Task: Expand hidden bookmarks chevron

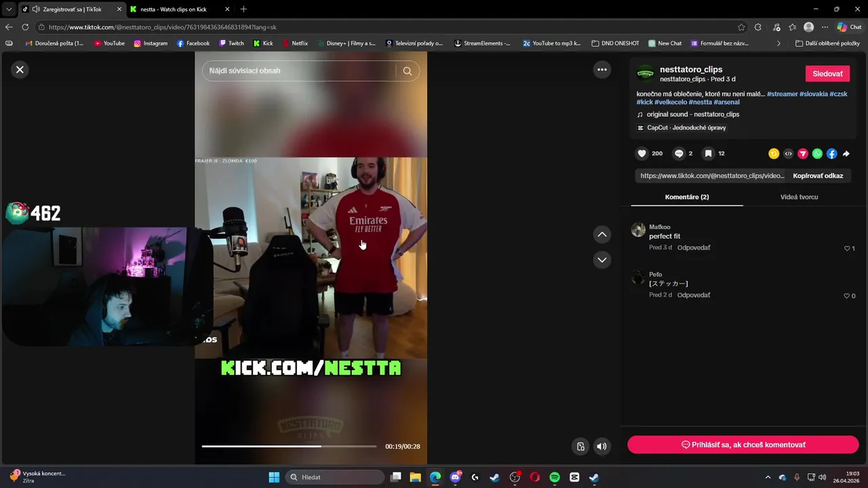Action: point(778,43)
